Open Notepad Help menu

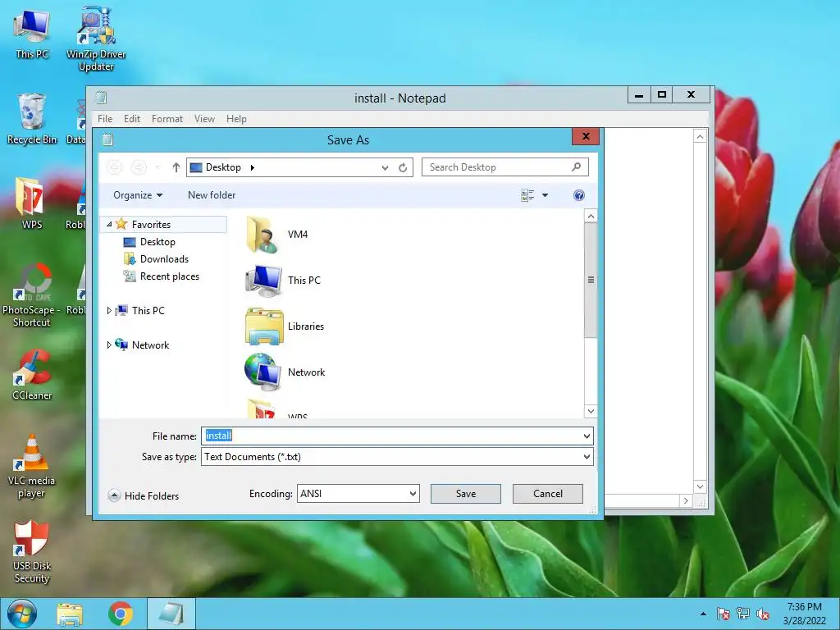click(236, 119)
